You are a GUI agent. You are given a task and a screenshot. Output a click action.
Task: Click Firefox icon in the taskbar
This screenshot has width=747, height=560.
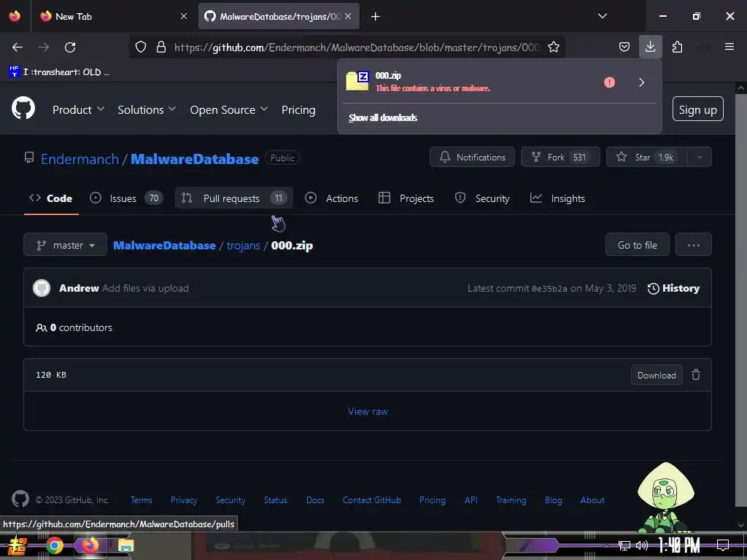pyautogui.click(x=90, y=545)
